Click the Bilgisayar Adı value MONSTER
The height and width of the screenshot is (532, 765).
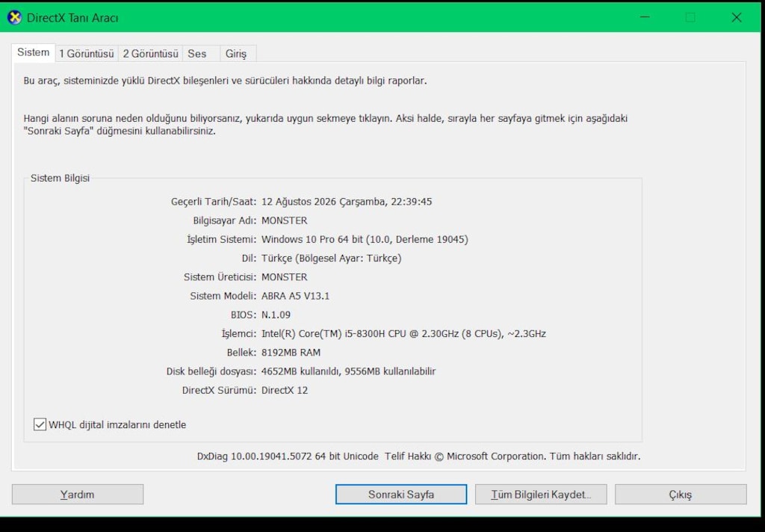[285, 220]
